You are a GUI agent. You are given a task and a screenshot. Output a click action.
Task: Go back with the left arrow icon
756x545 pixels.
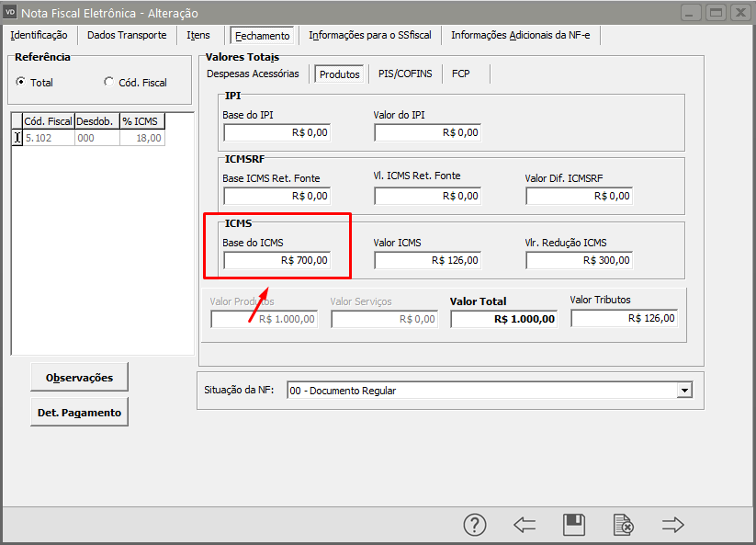pos(525,525)
